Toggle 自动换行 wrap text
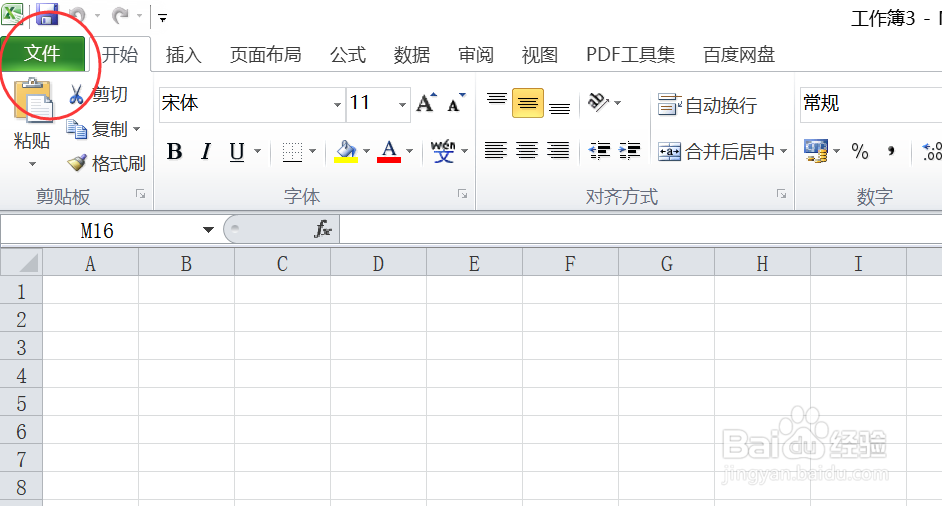 pyautogui.click(x=707, y=105)
